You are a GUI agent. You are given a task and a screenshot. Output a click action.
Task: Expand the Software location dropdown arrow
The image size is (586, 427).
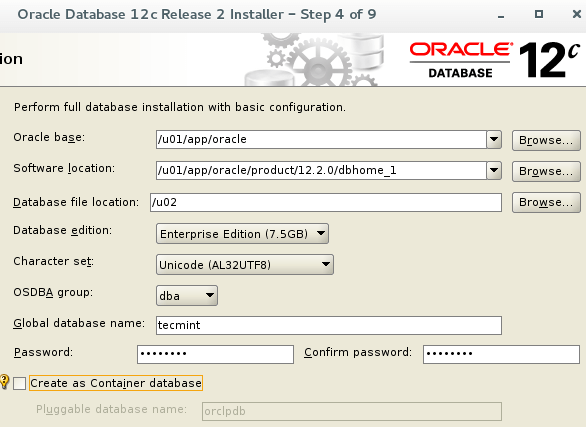494,170
